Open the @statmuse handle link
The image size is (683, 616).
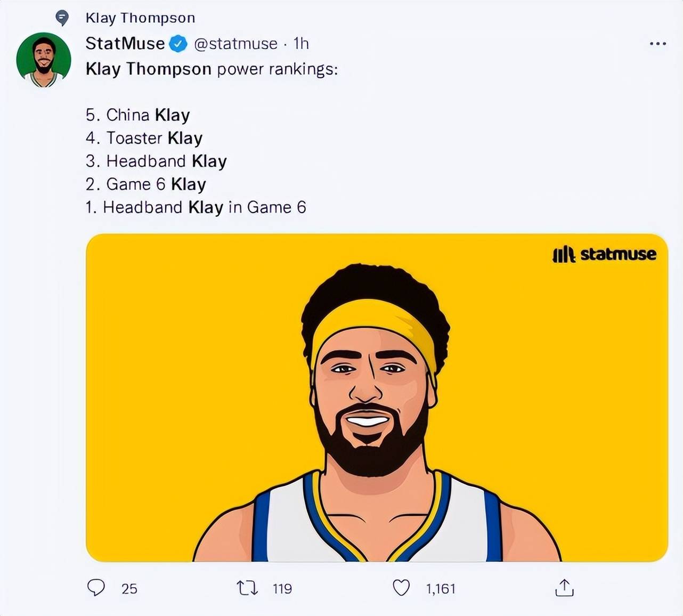[x=235, y=44]
